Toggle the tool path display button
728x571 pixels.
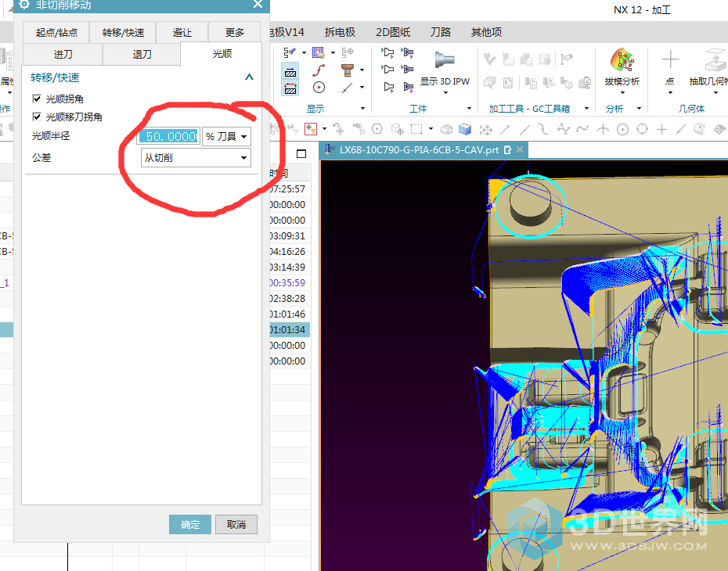pyautogui.click(x=290, y=71)
